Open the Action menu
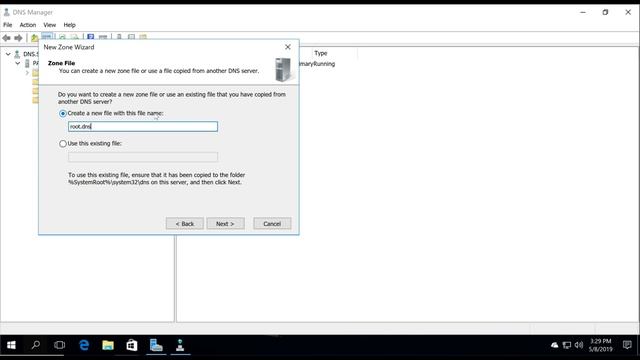The width and height of the screenshot is (640, 360). [x=28, y=25]
